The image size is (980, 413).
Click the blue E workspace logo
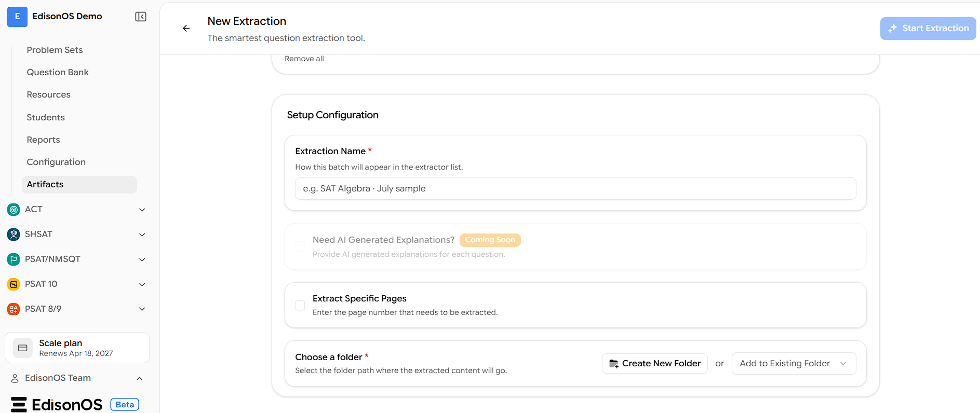pos(17,17)
